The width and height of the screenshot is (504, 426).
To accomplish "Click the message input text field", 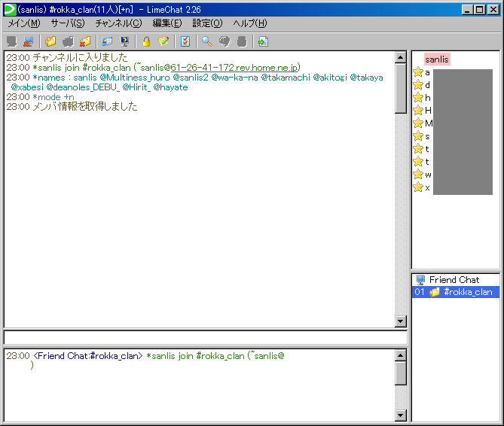I will (205, 338).
